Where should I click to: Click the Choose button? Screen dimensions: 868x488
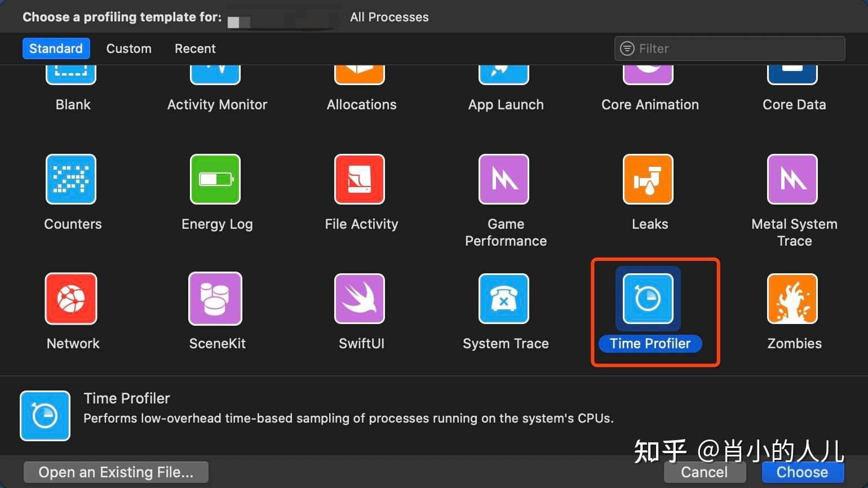click(x=803, y=472)
